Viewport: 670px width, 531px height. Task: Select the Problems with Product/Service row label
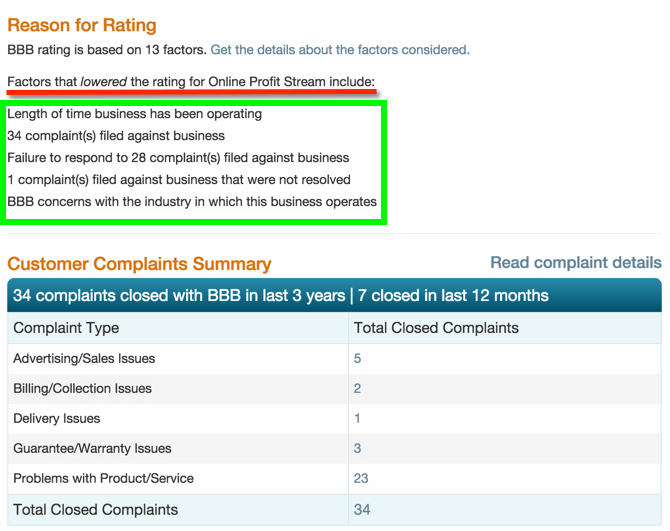coord(103,478)
